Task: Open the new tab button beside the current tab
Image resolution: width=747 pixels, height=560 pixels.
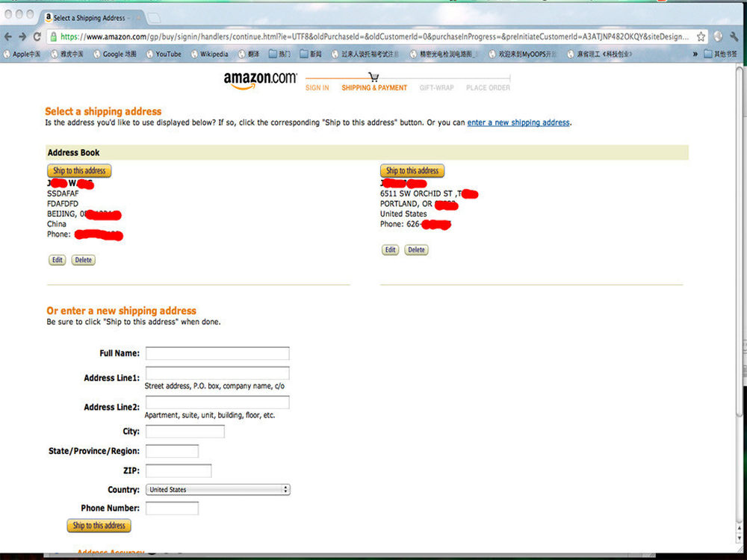Action: 153,18
